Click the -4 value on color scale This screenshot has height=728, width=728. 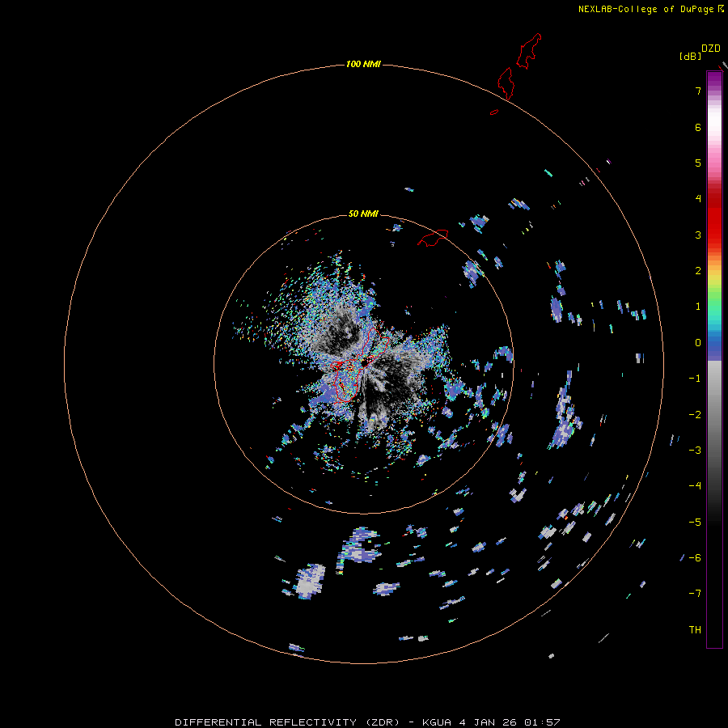pos(695,485)
